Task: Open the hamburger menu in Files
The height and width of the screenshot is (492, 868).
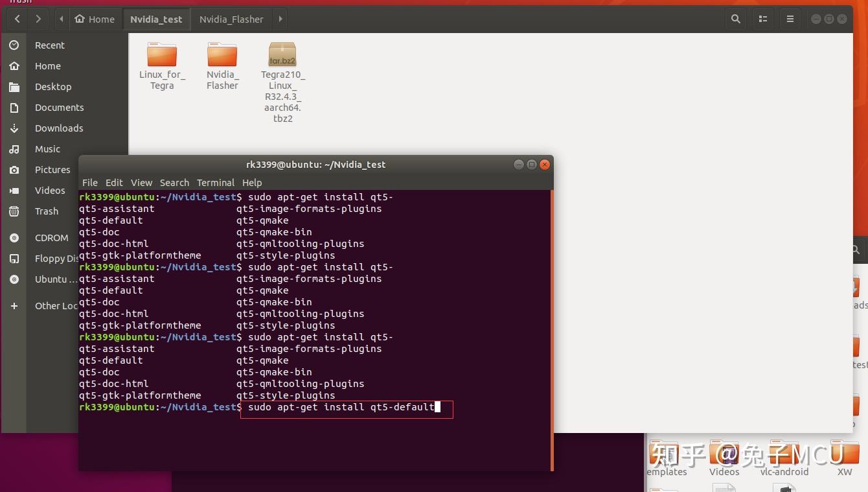Action: coord(790,19)
